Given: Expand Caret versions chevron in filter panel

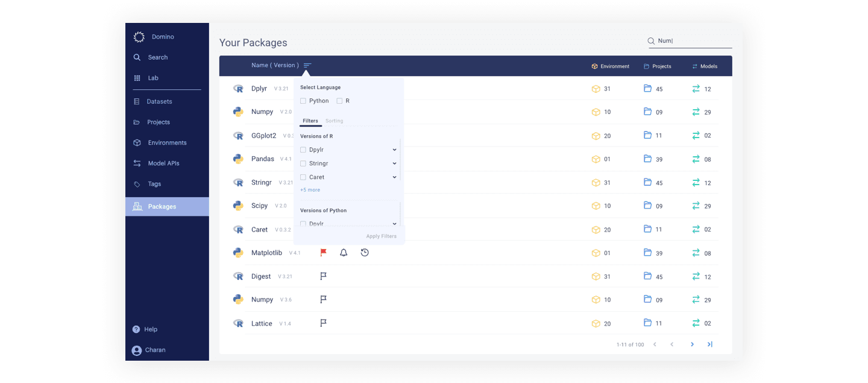Looking at the screenshot, I should click(x=394, y=177).
